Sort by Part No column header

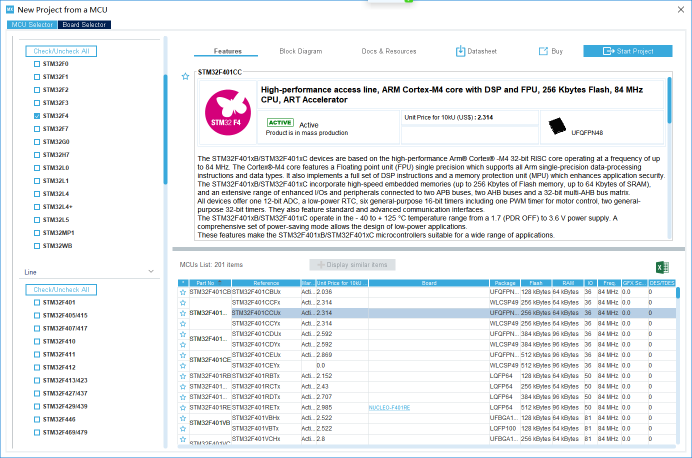(x=210, y=283)
